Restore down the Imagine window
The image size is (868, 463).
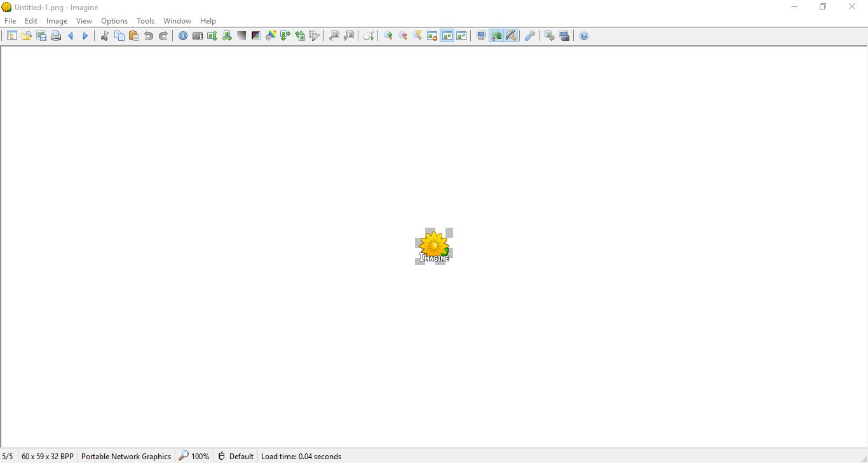pos(823,7)
